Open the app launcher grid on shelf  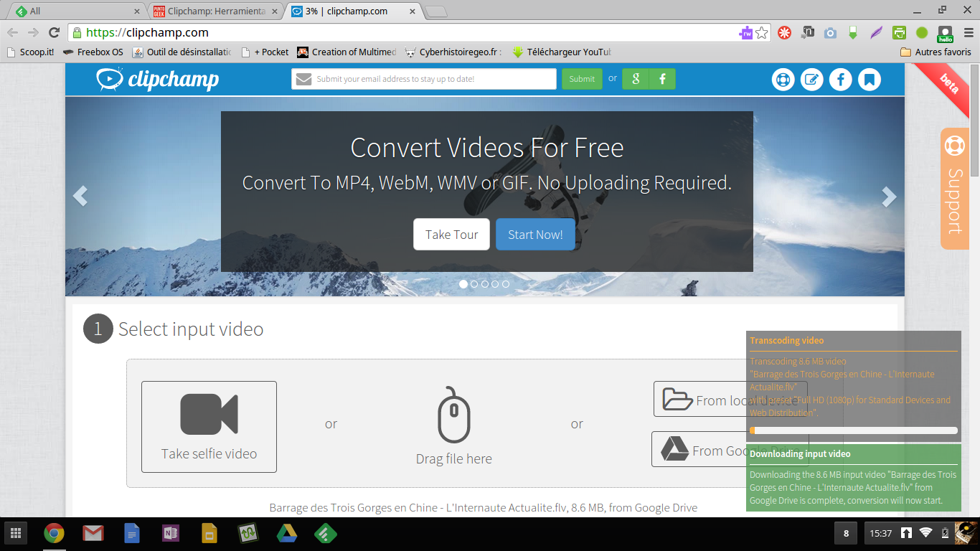(16, 533)
